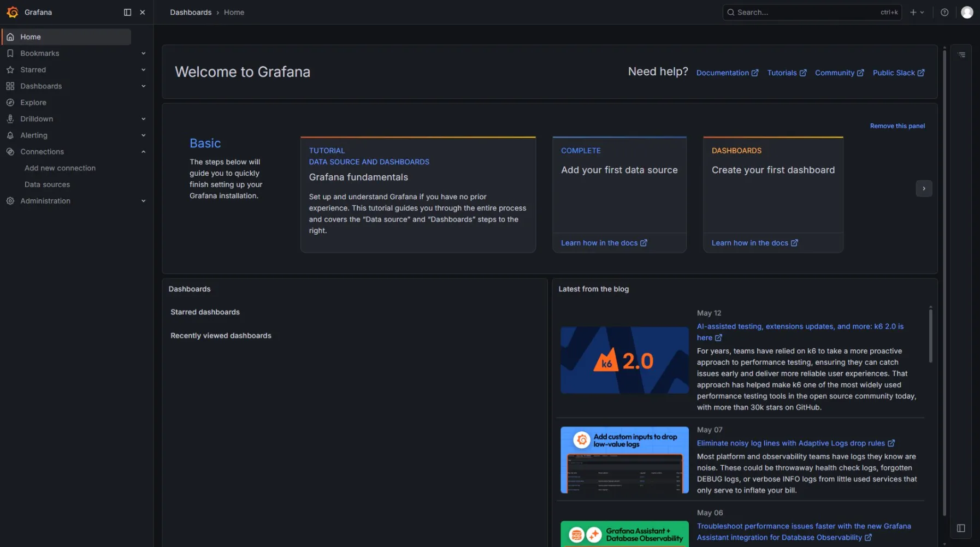Open the Grafana Assistant Database Observability blog link
The width and height of the screenshot is (980, 547).
pyautogui.click(x=804, y=532)
